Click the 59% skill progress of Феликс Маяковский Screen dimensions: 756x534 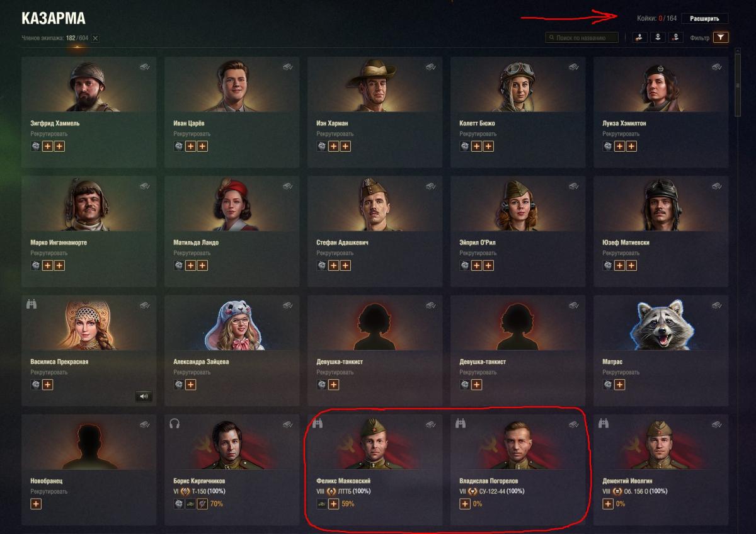(x=348, y=504)
